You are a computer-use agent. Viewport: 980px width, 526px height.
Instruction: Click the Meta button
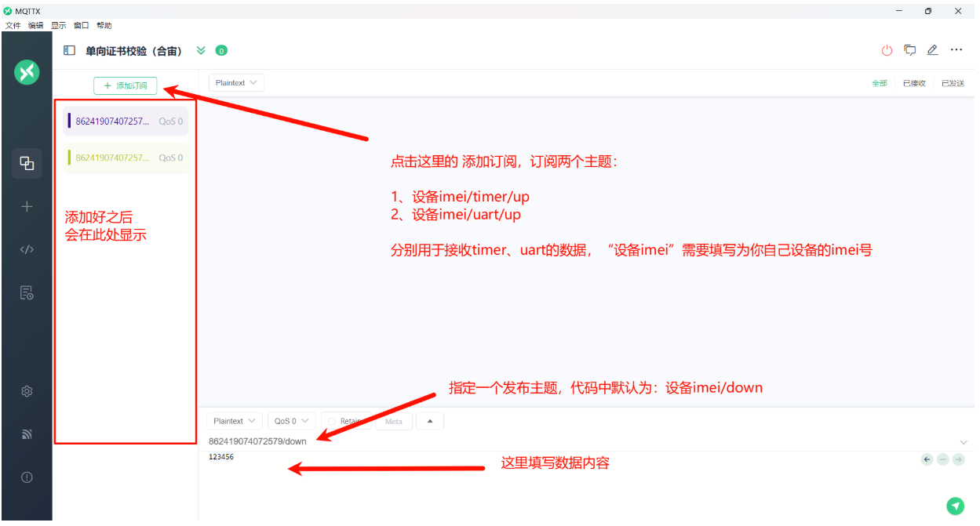point(394,421)
